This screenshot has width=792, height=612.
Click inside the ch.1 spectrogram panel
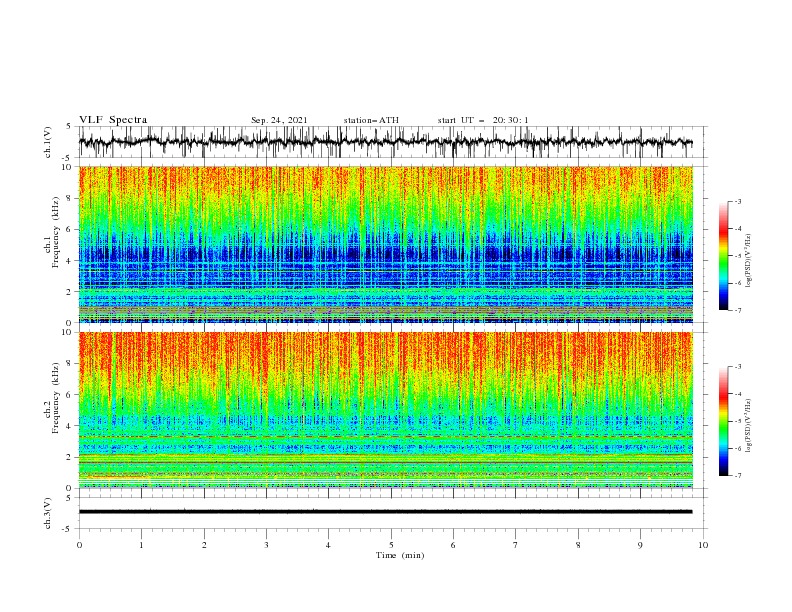385,244
